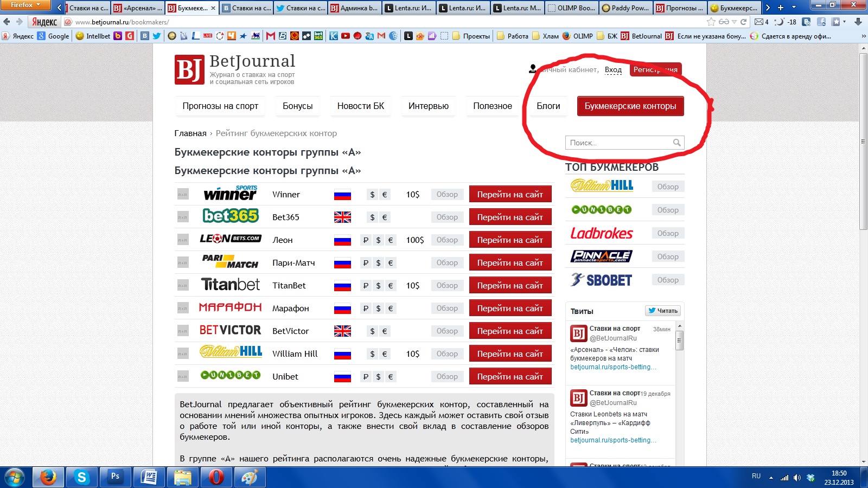
Task: Open the Хлам bookmarks folder
Action: pyautogui.click(x=546, y=36)
